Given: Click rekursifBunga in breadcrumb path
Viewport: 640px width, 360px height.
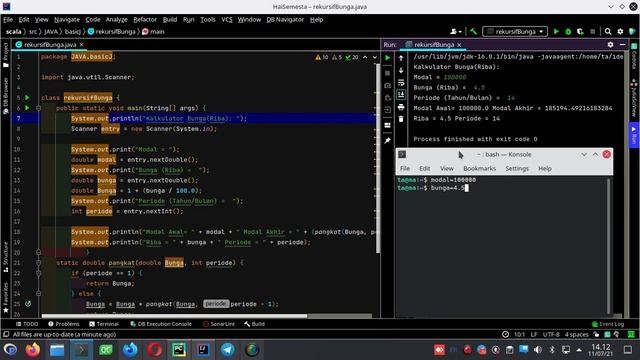Looking at the screenshot, I should point(111,31).
